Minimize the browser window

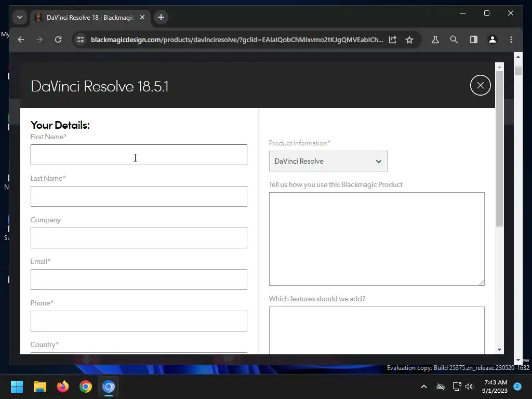463,13
